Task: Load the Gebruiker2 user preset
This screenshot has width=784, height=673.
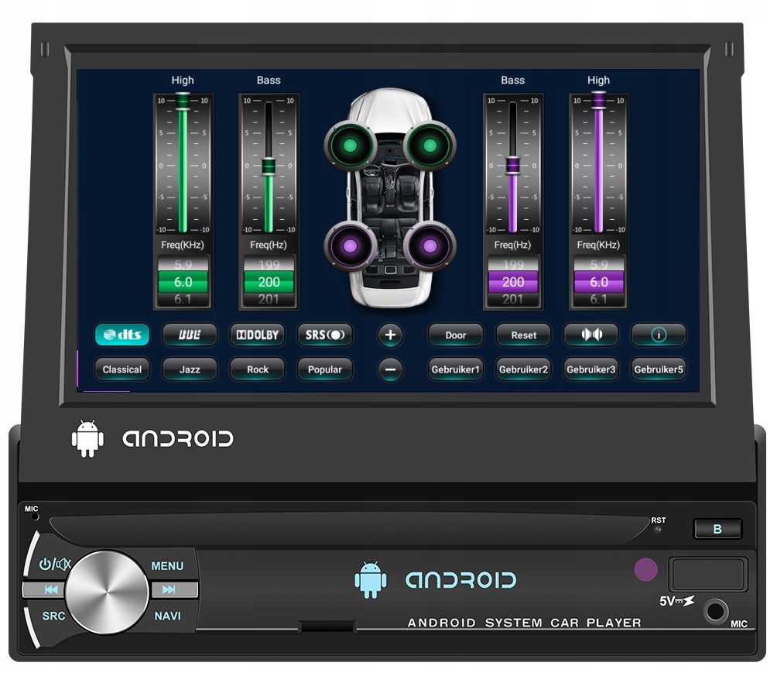Action: click(x=523, y=369)
